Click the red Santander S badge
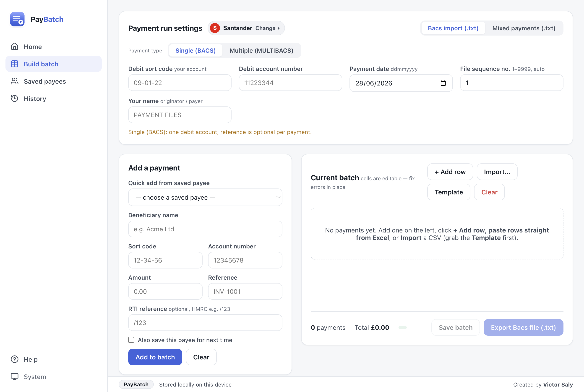The width and height of the screenshot is (584, 392). pyautogui.click(x=215, y=28)
